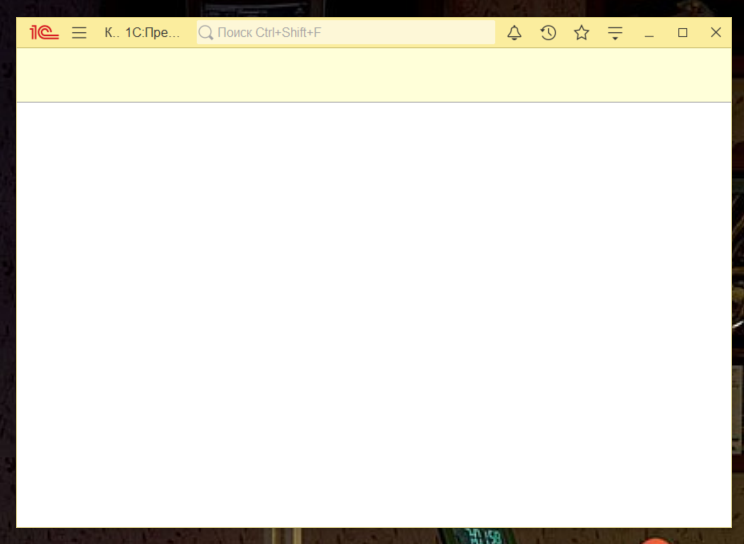Focus the Поиск Ctrl+Shift+F search field
The width and height of the screenshot is (744, 544).
coord(350,33)
